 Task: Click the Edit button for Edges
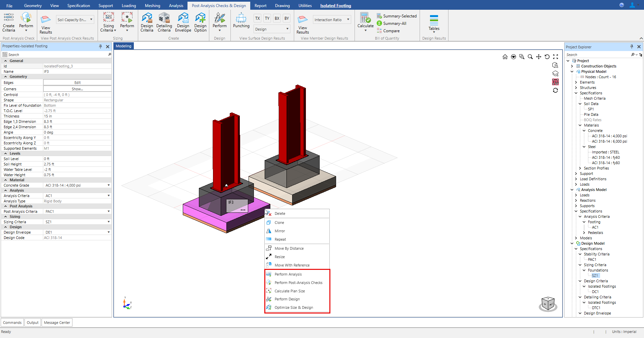77,83
